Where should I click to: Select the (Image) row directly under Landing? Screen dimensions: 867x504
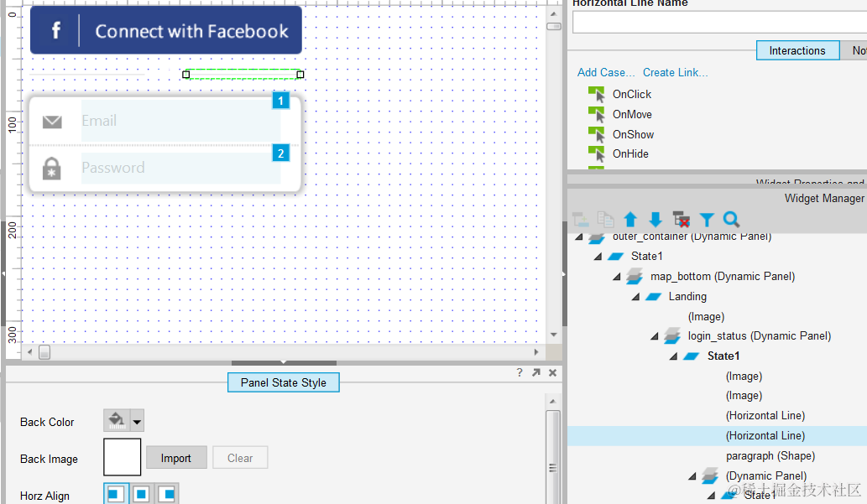click(706, 317)
